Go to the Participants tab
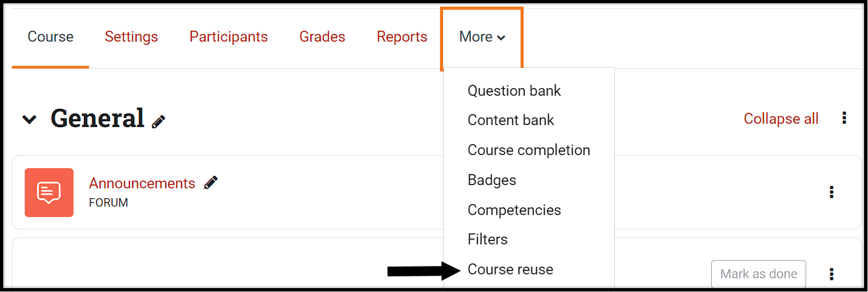 coord(228,37)
